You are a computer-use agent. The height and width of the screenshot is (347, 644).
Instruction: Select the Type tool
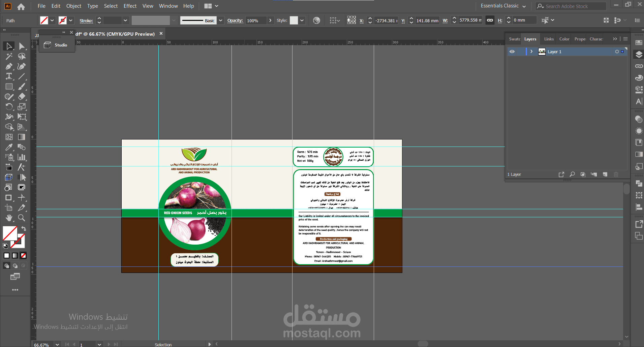tap(9, 76)
